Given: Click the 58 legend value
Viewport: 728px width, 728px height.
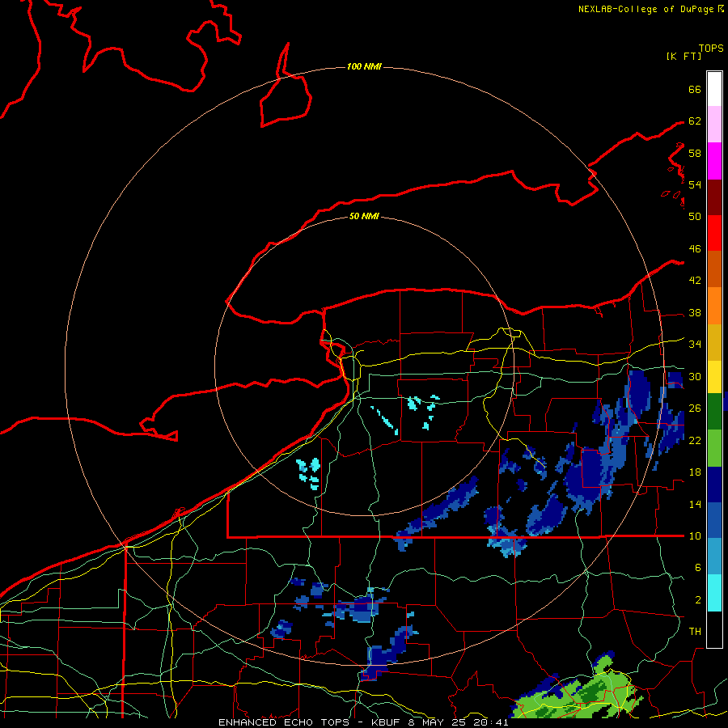Looking at the screenshot, I should click(x=695, y=153).
